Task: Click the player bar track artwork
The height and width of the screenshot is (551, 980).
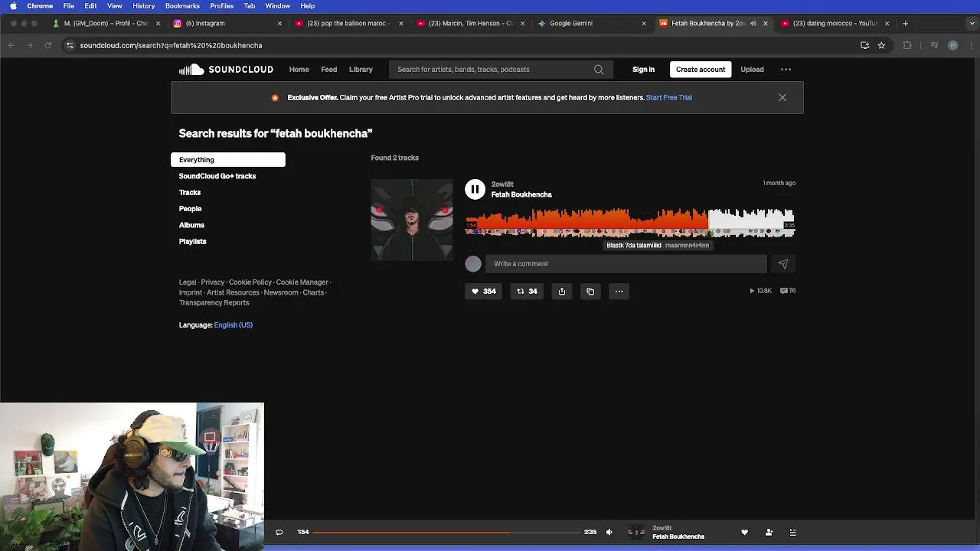Action: point(636,532)
